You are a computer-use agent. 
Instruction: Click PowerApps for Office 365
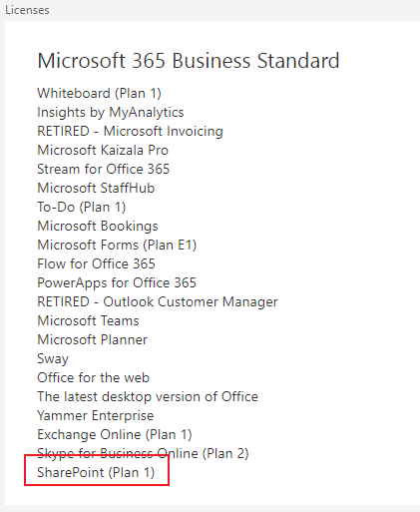pyautogui.click(x=117, y=282)
